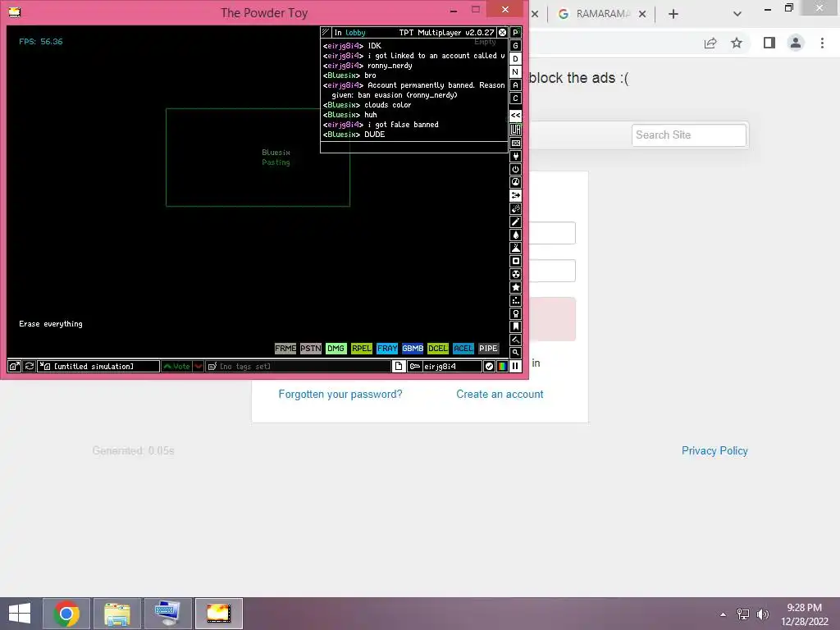Screen dimensions: 840x630
Task: Click the Forgotten your password link
Action: 340,395
